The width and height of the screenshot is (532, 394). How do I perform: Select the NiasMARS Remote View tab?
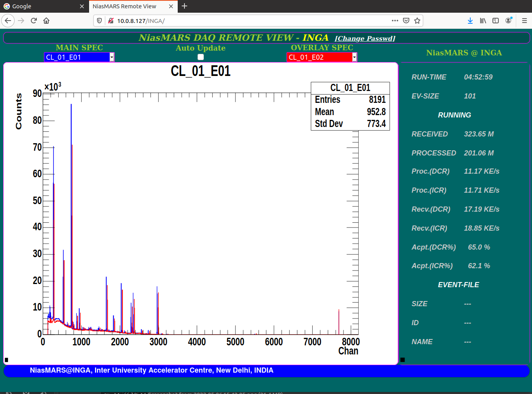click(133, 6)
